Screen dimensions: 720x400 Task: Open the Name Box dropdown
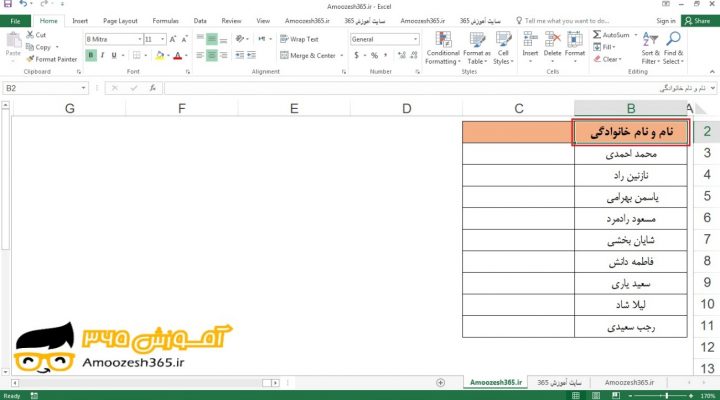point(83,88)
